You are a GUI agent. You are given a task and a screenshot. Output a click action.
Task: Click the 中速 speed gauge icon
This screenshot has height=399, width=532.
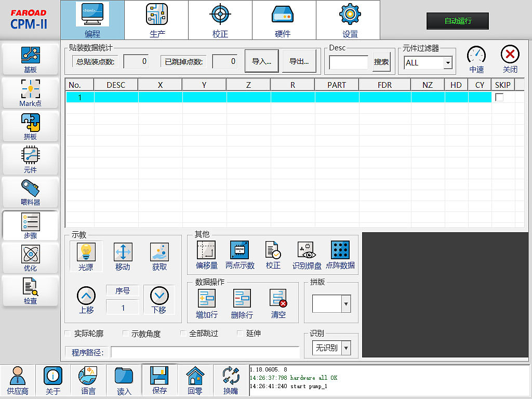click(476, 59)
